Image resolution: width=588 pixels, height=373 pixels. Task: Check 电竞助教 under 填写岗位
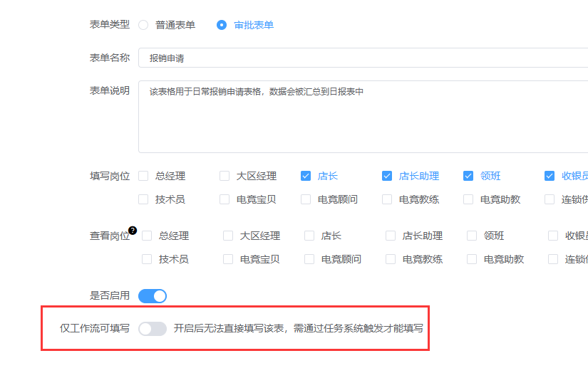[468, 199]
